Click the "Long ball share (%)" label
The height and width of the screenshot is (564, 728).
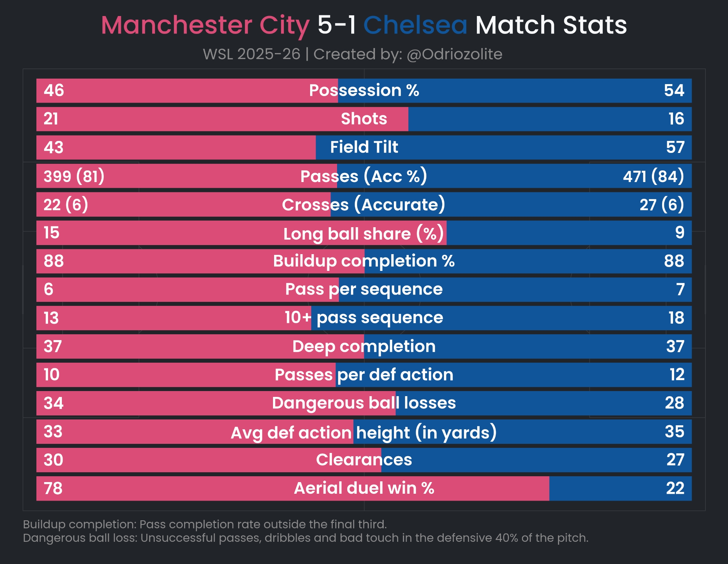pos(364,233)
